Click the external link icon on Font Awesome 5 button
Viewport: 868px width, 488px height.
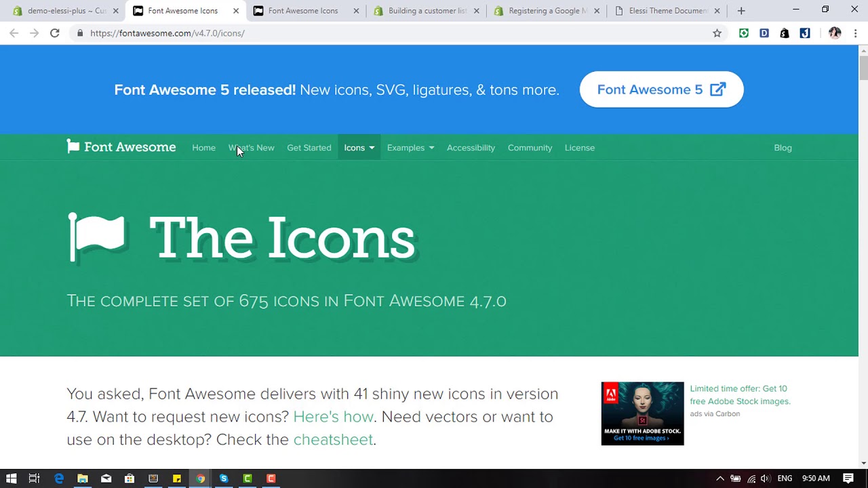(x=717, y=89)
